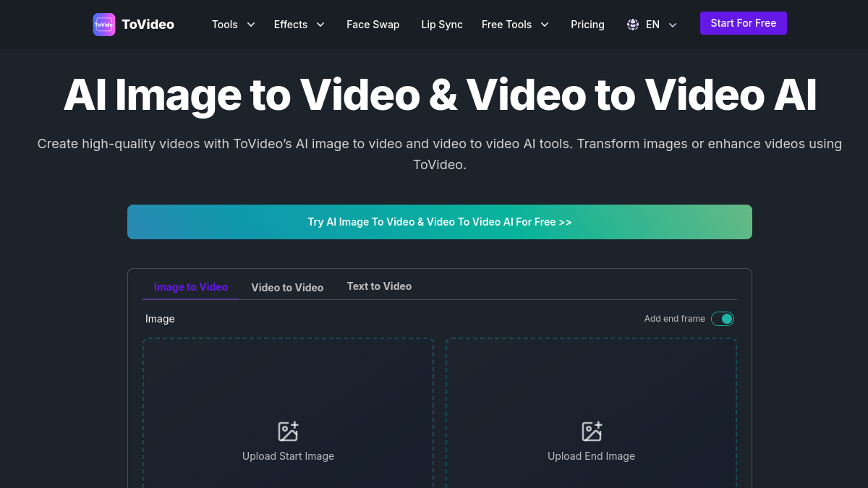868x488 pixels.
Task: Click the ToVideo logo icon
Action: 104,25
